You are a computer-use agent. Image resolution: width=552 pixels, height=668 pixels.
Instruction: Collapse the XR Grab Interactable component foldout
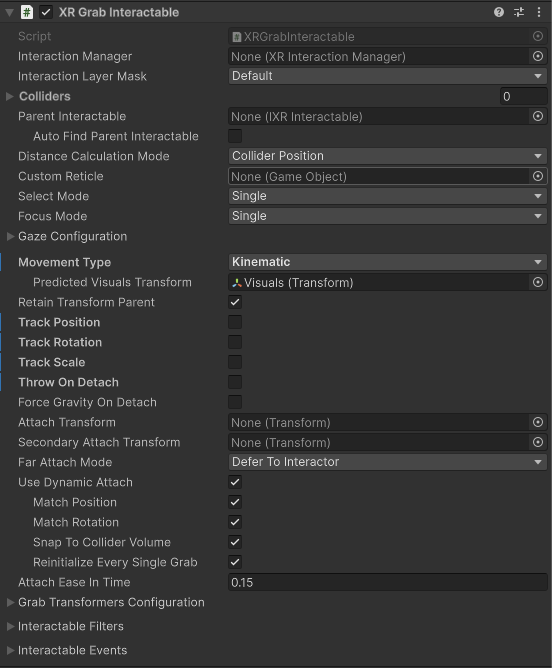pyautogui.click(x=9, y=12)
